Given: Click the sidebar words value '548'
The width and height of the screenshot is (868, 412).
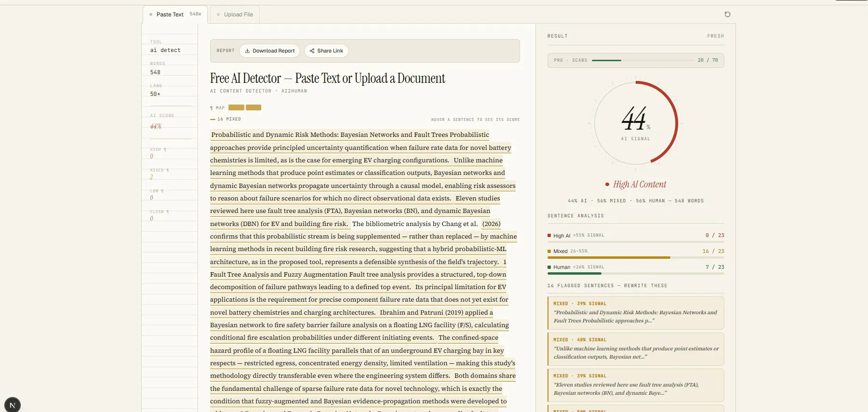Looking at the screenshot, I should 155,72.
